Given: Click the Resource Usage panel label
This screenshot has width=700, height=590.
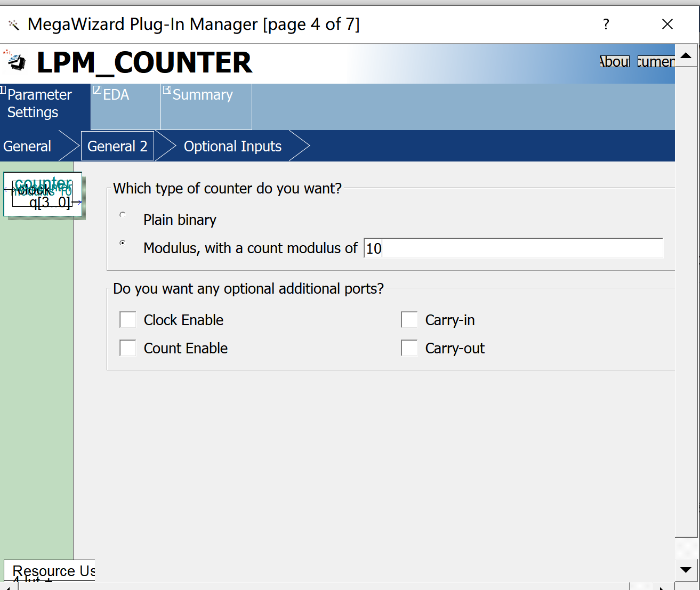Looking at the screenshot, I should pyautogui.click(x=53, y=571).
